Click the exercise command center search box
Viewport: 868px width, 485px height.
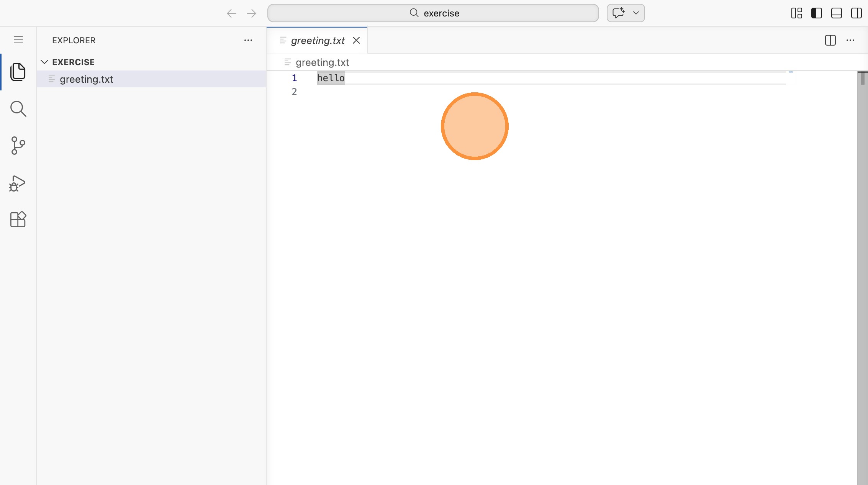[x=433, y=13]
